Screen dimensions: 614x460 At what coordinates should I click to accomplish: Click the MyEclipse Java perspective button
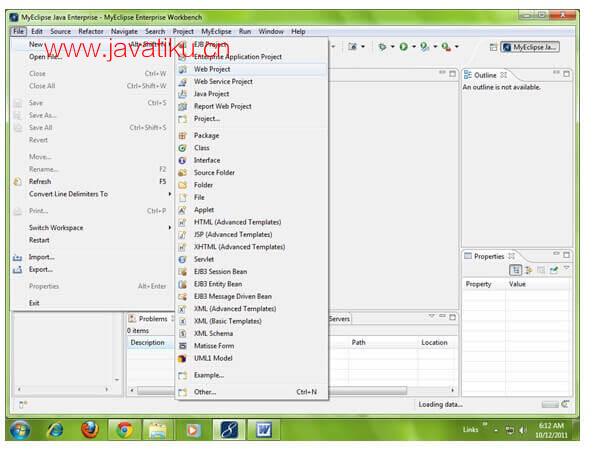pyautogui.click(x=530, y=47)
